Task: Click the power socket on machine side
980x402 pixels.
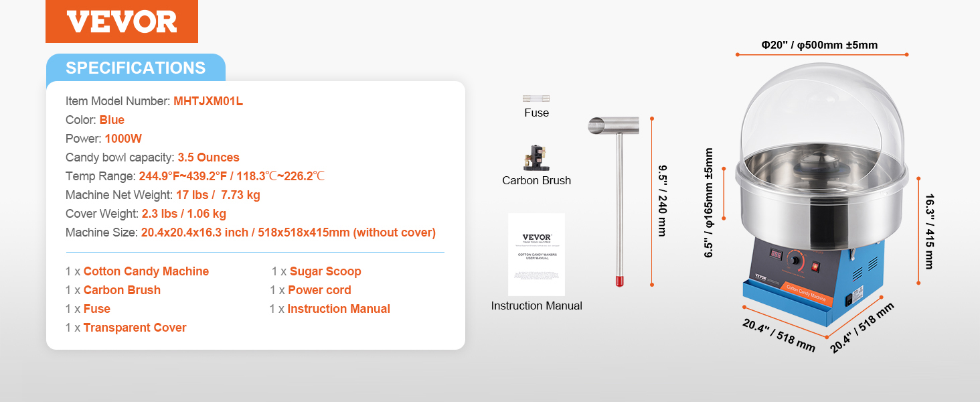Action: pos(849,301)
